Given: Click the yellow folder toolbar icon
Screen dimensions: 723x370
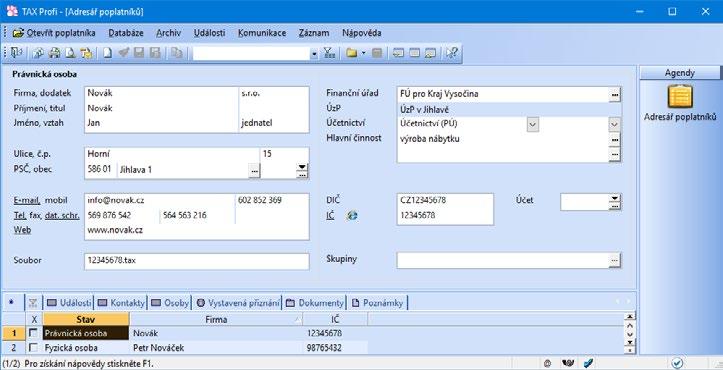Looking at the screenshot, I should point(352,53).
